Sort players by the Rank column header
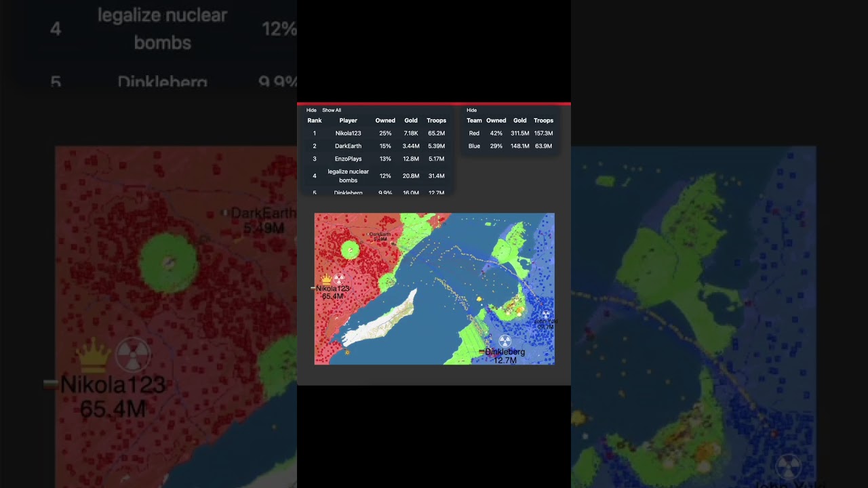 click(315, 121)
